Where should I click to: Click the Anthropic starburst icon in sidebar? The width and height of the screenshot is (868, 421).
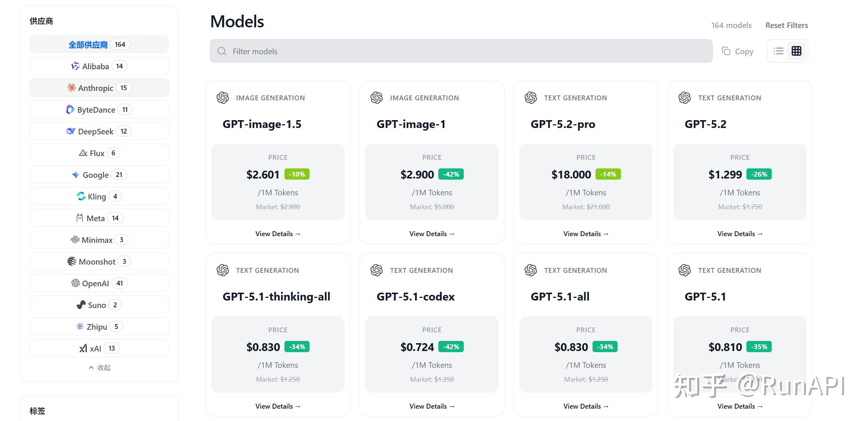[x=71, y=88]
